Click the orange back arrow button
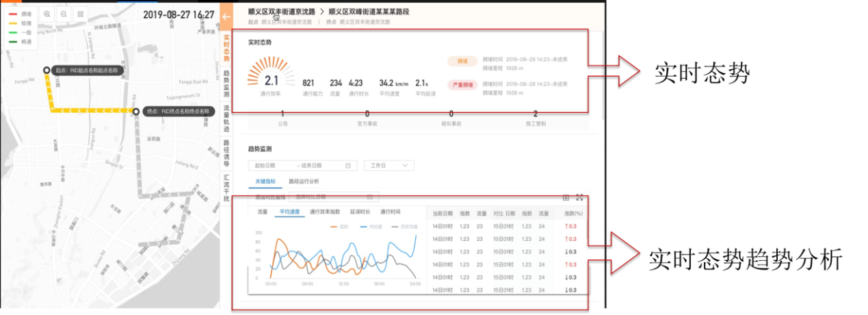Viewport: 868px width, 315px height. 226,16
